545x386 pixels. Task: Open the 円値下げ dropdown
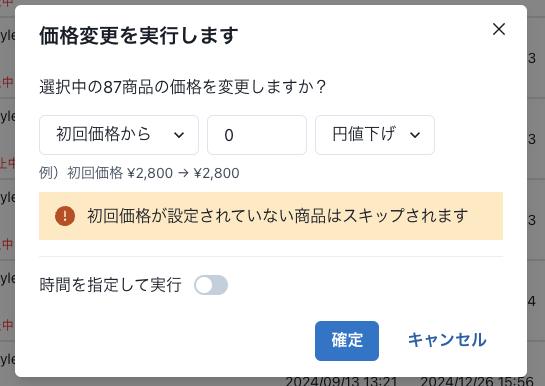coord(375,135)
